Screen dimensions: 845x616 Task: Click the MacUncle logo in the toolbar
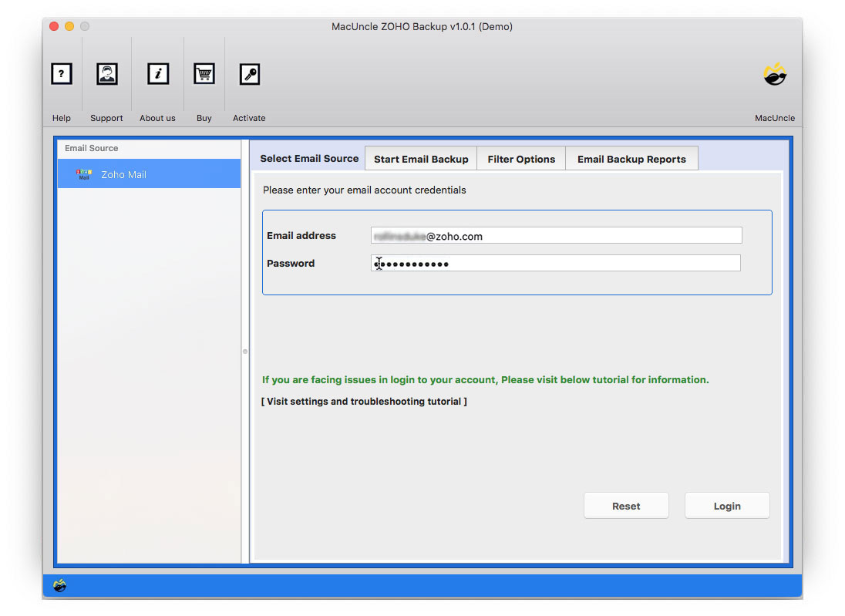click(774, 75)
